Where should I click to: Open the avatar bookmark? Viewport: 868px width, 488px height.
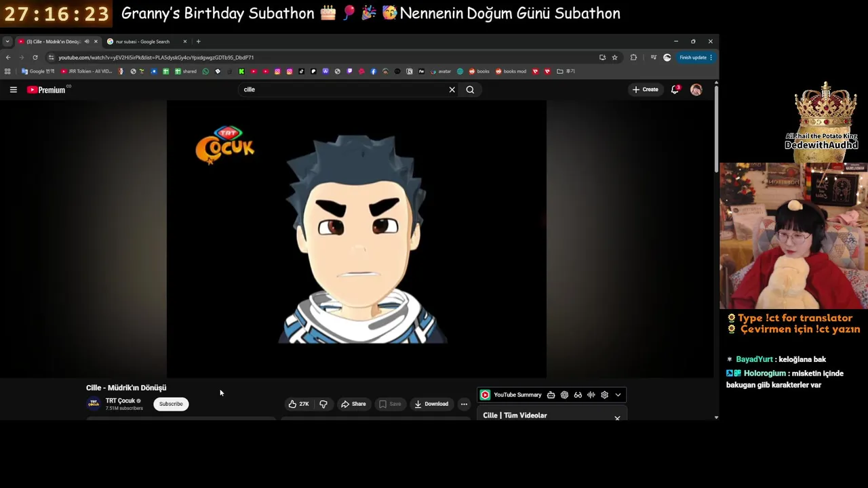(x=441, y=71)
